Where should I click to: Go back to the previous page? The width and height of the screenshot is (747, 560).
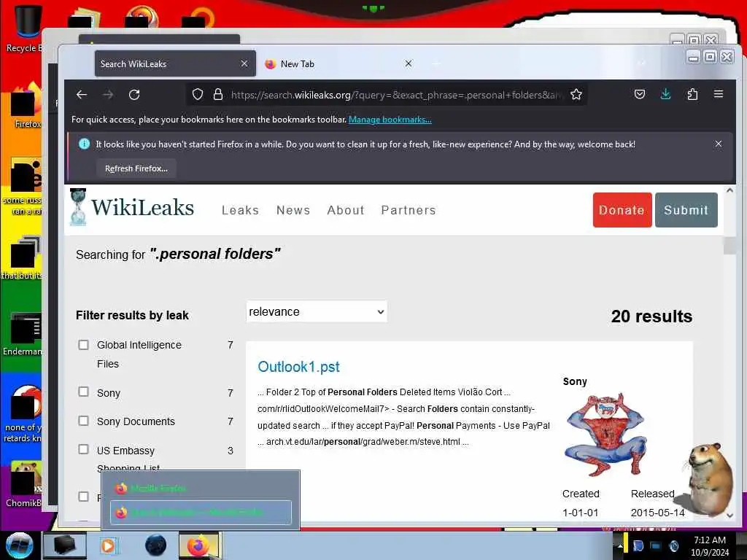click(82, 95)
